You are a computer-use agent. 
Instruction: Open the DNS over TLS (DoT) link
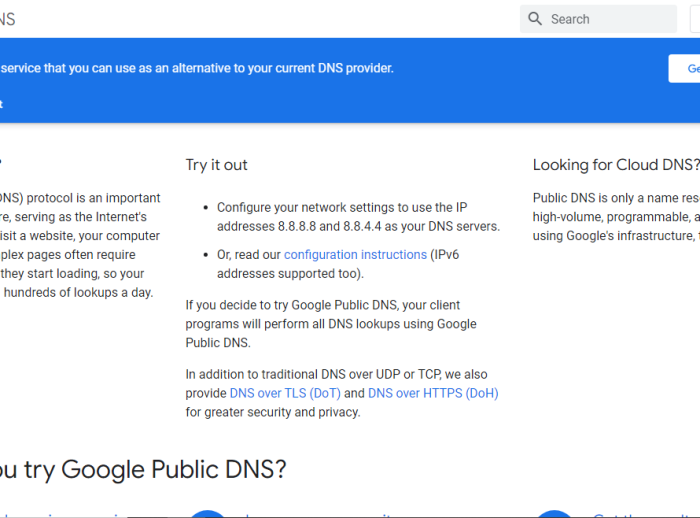(x=285, y=393)
